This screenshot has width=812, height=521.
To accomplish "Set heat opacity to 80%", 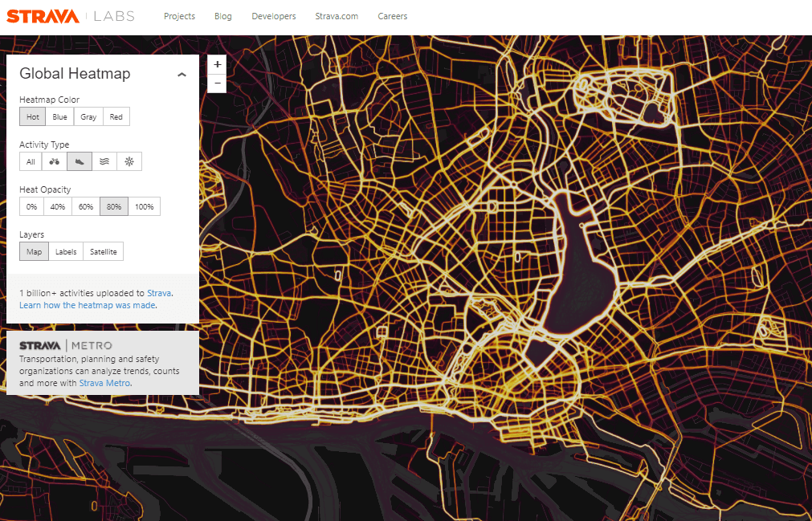I will (114, 206).
